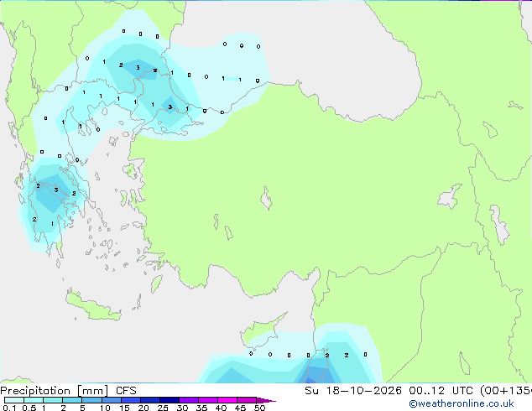Image resolution: width=532 pixels, height=411 pixels.
Task: Click the 'Precipitation [mm]' title text
Action: click(x=55, y=391)
